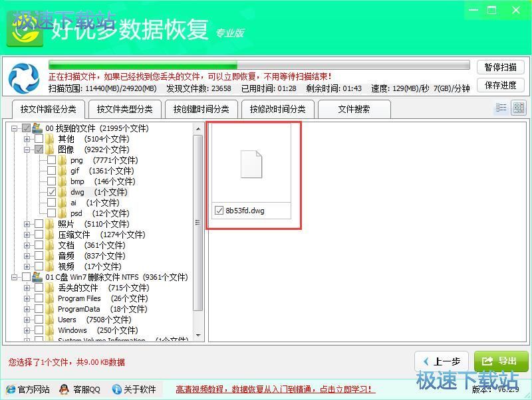This screenshot has height=400, width=532.
Task: Click the Windows folder icon
Action: (x=49, y=330)
